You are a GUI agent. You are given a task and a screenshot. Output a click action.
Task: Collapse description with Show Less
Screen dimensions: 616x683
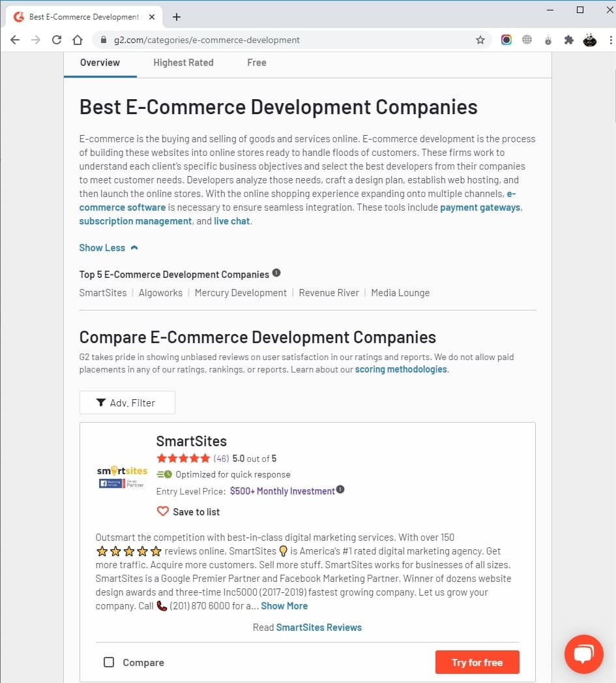pyautogui.click(x=108, y=248)
